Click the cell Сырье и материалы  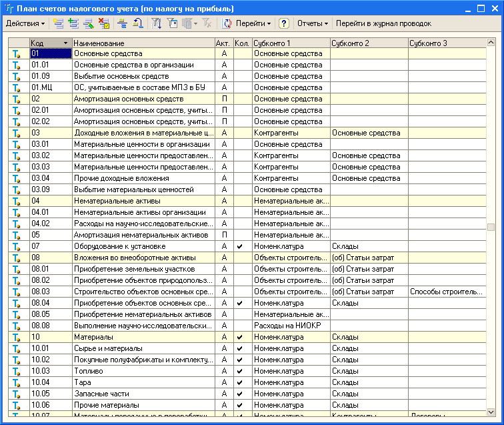point(144,348)
